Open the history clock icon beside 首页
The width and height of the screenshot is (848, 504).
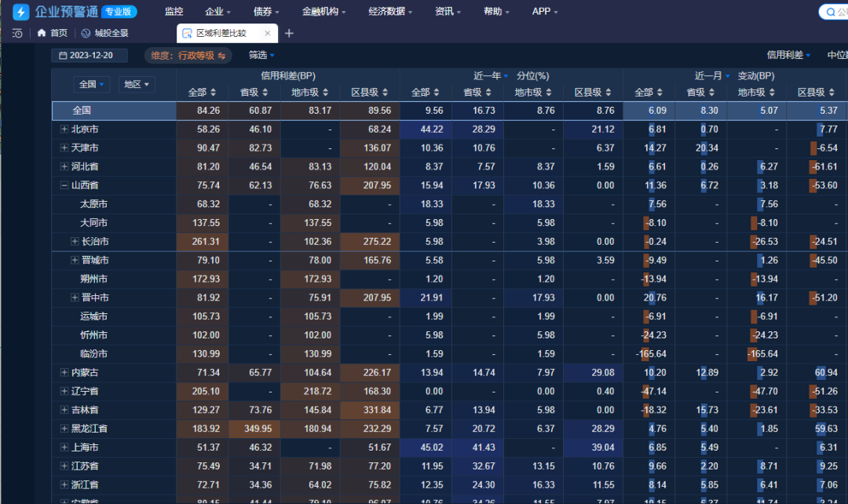point(17,34)
